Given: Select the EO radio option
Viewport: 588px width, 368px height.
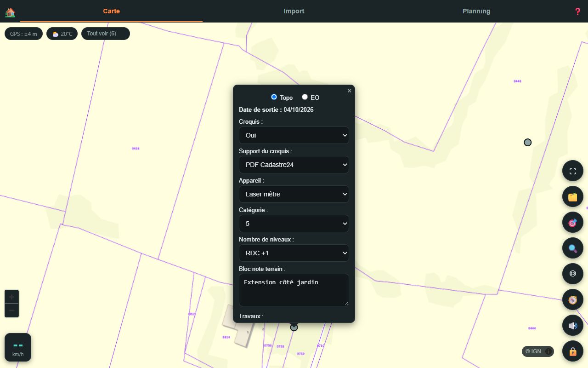Looking at the screenshot, I should click(305, 97).
